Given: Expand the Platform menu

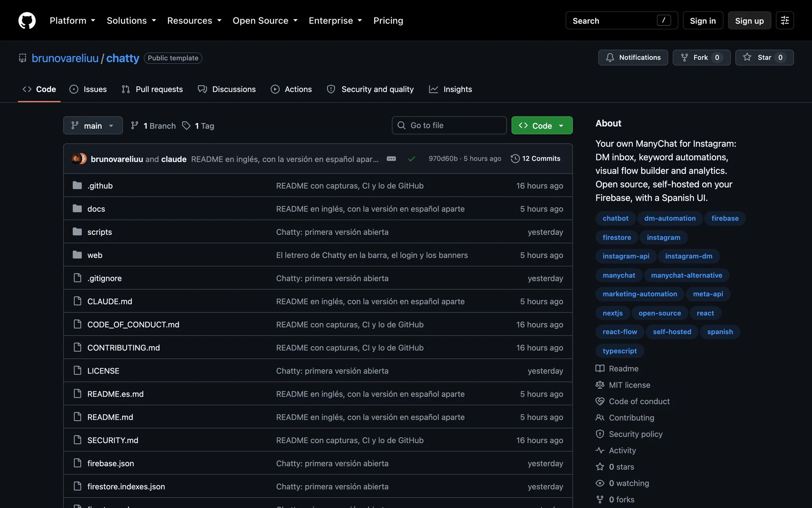Looking at the screenshot, I should [72, 20].
